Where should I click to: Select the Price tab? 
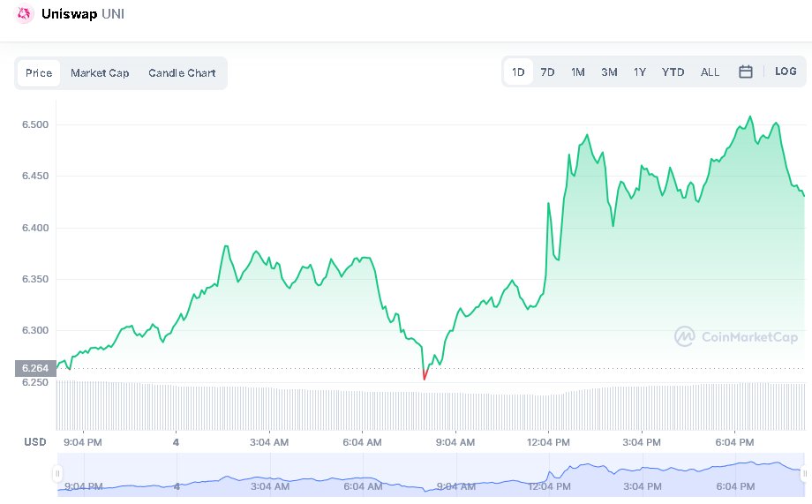[39, 73]
